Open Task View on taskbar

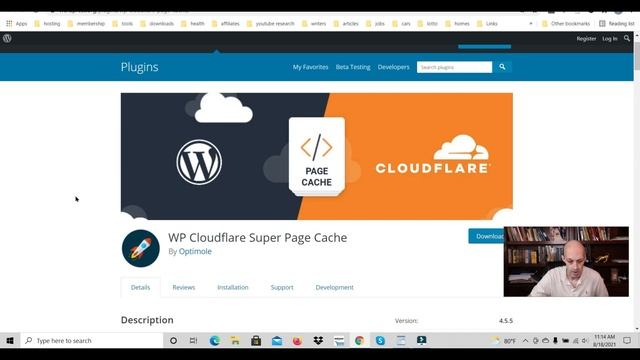[x=193, y=340]
